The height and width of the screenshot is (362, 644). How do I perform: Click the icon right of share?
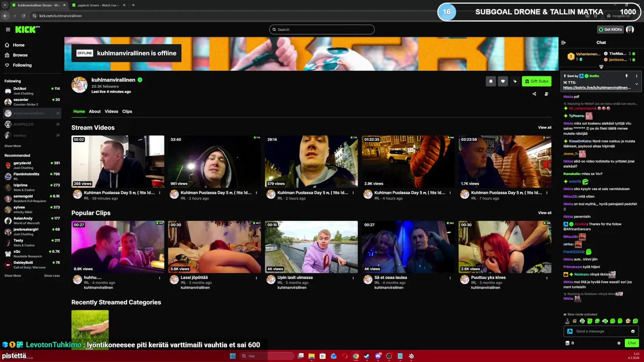click(x=546, y=94)
